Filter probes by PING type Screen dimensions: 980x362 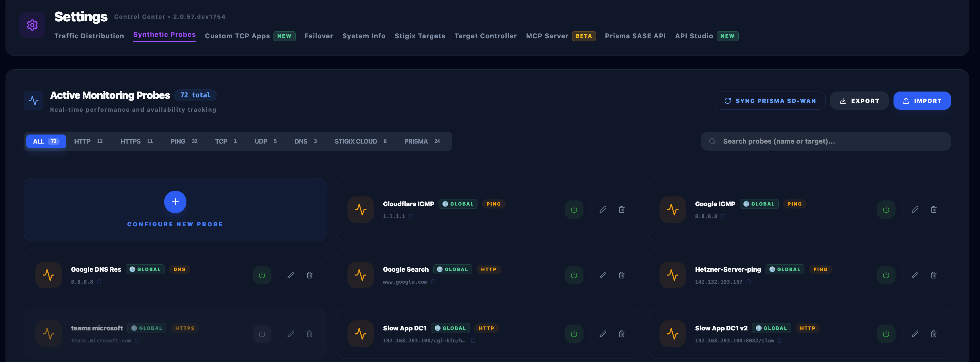(x=184, y=141)
